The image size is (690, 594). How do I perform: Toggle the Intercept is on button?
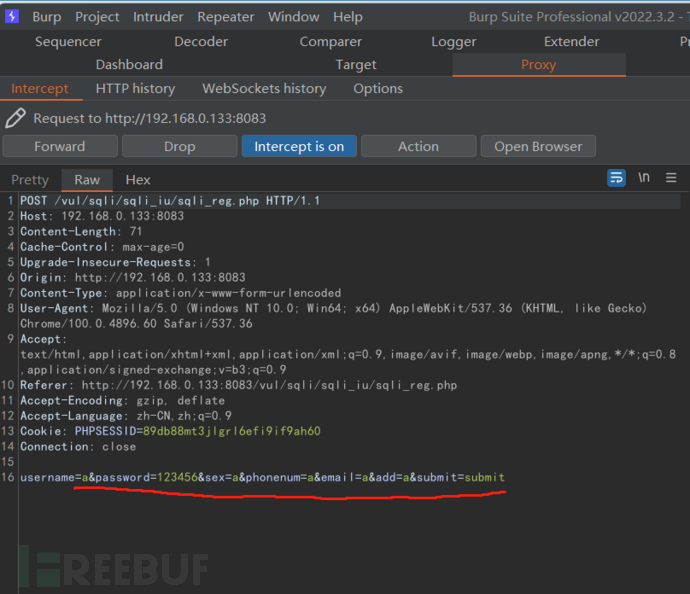(x=299, y=146)
